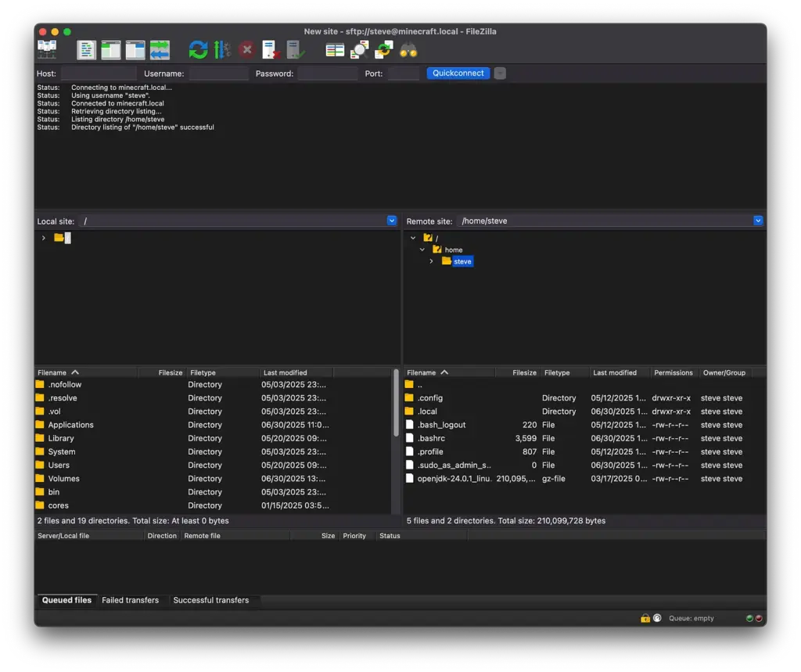Toggle processing of transfer queue
Image resolution: width=801 pixels, height=672 pixels.
222,50
